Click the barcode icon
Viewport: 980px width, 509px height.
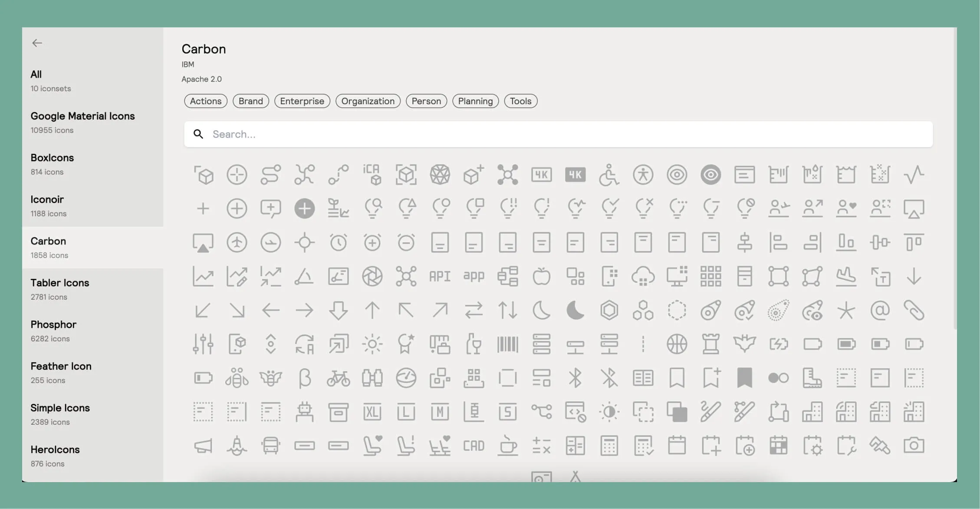[508, 344]
